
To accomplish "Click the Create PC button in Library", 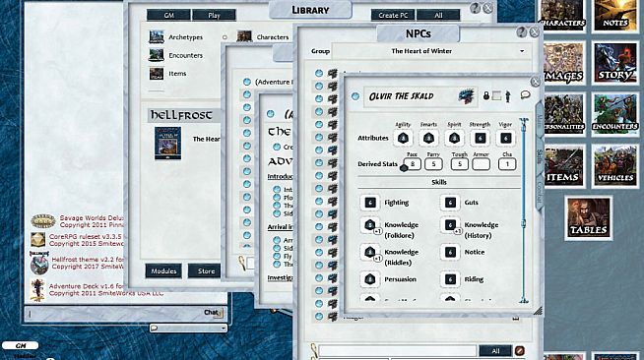I will click(393, 15).
